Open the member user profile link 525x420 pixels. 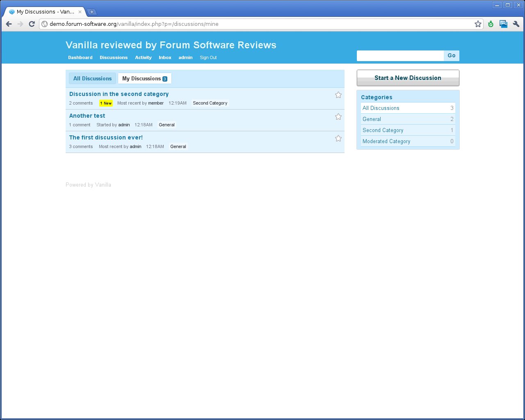156,103
